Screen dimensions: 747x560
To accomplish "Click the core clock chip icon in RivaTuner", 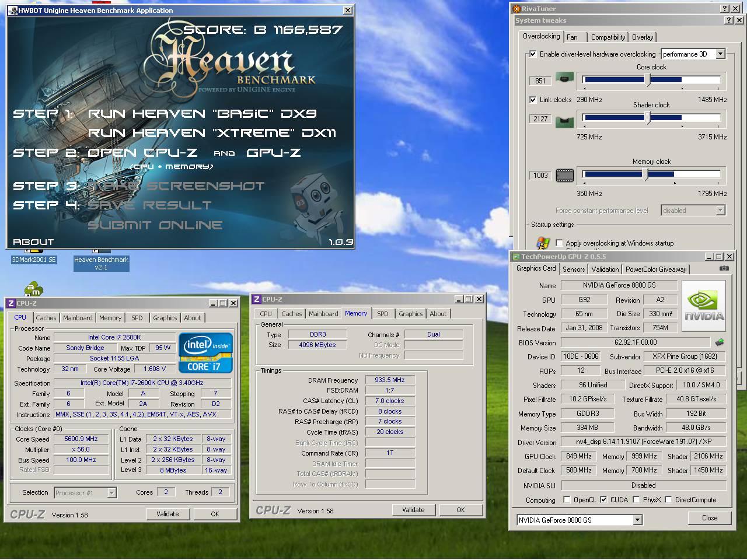I will point(564,78).
